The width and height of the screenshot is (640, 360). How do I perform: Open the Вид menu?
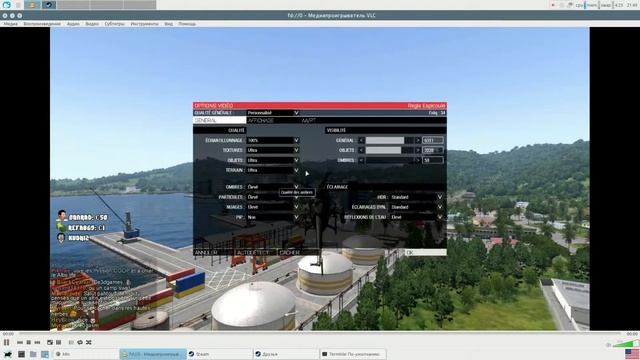point(169,24)
